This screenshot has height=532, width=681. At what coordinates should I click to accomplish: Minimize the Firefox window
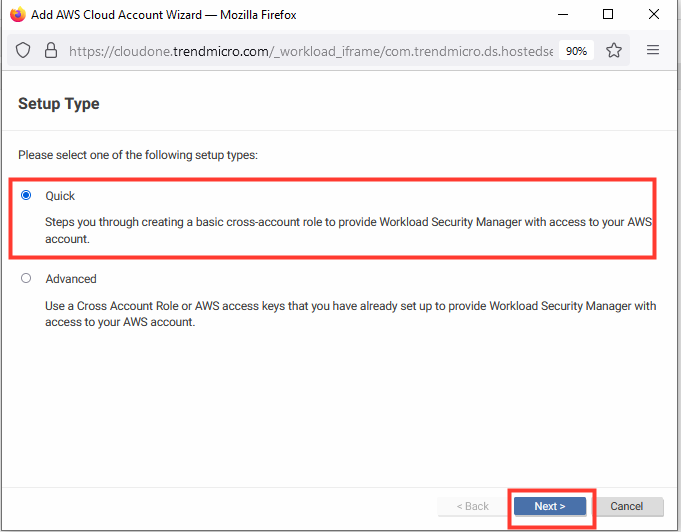563,14
